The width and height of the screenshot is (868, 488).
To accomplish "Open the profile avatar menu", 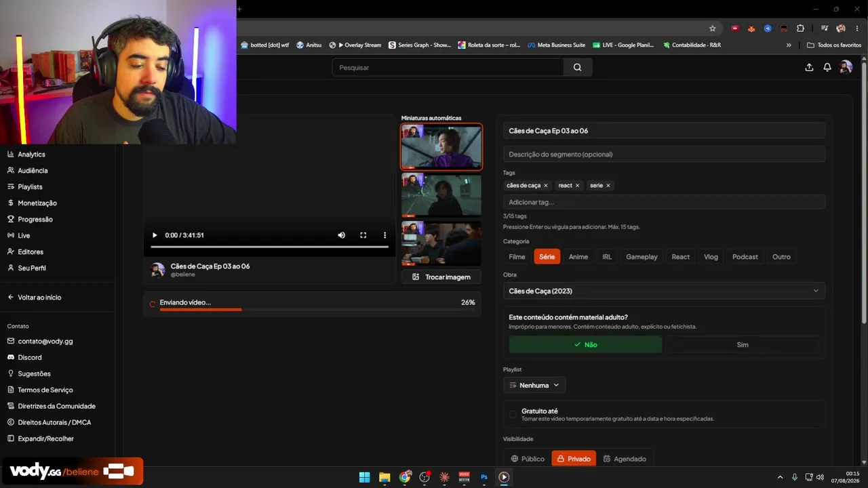I will coord(846,67).
